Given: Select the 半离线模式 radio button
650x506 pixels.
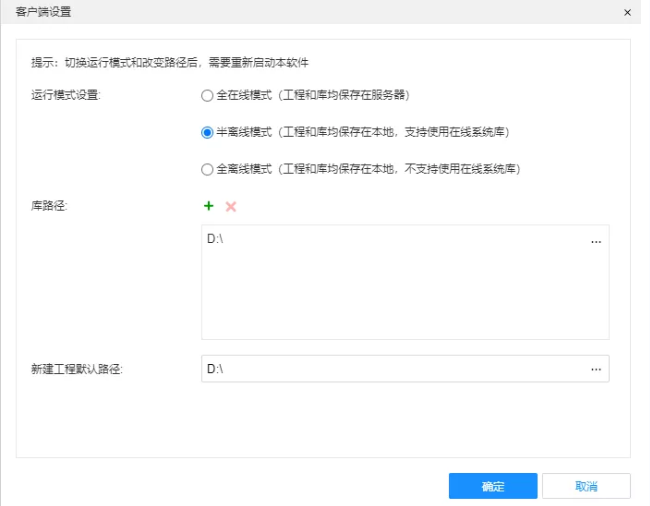Looking at the screenshot, I should pos(207,132).
